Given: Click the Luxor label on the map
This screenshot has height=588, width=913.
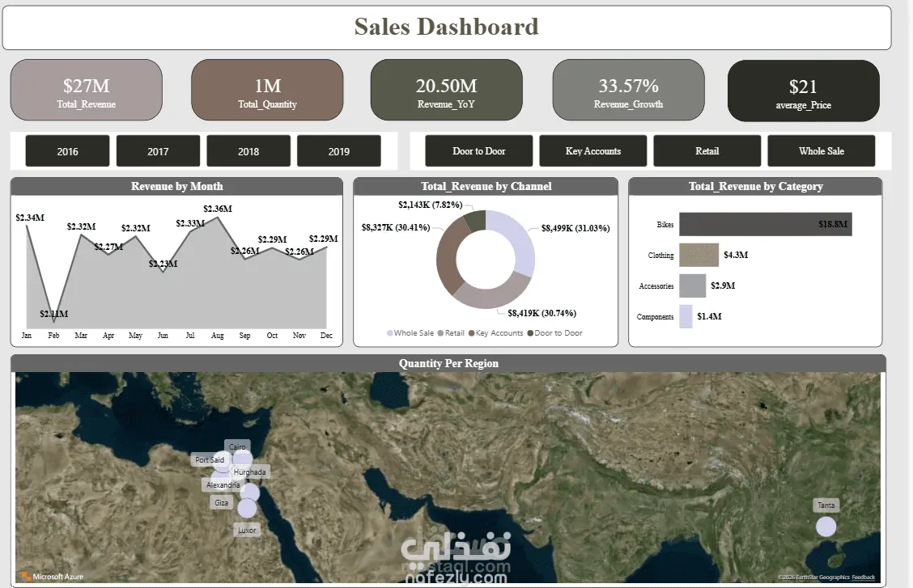Looking at the screenshot, I should point(247,530).
